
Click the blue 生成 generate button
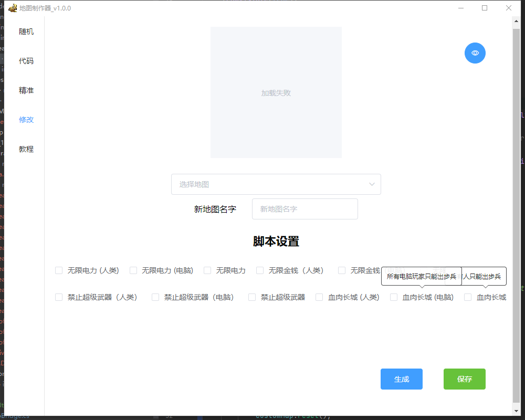click(x=401, y=379)
